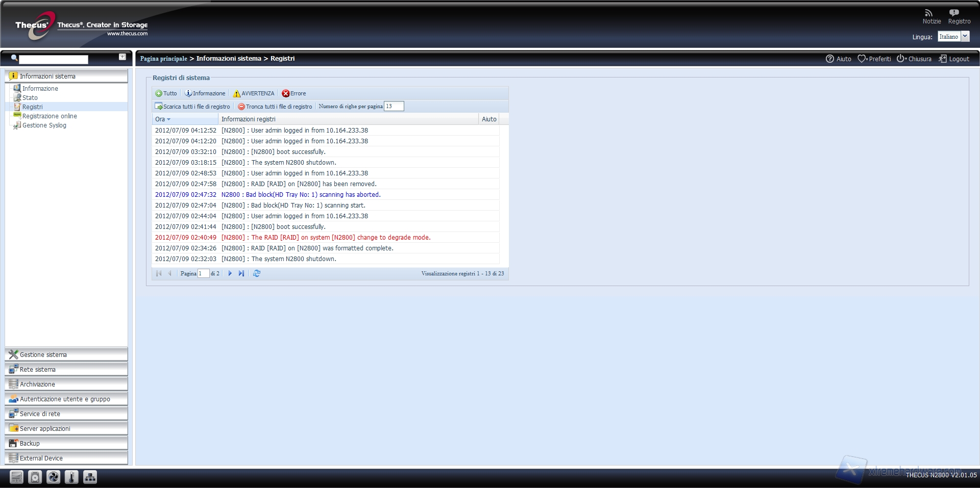This screenshot has height=488, width=980.
Task: Show only AVVERTENZA log entries
Action: click(x=254, y=93)
